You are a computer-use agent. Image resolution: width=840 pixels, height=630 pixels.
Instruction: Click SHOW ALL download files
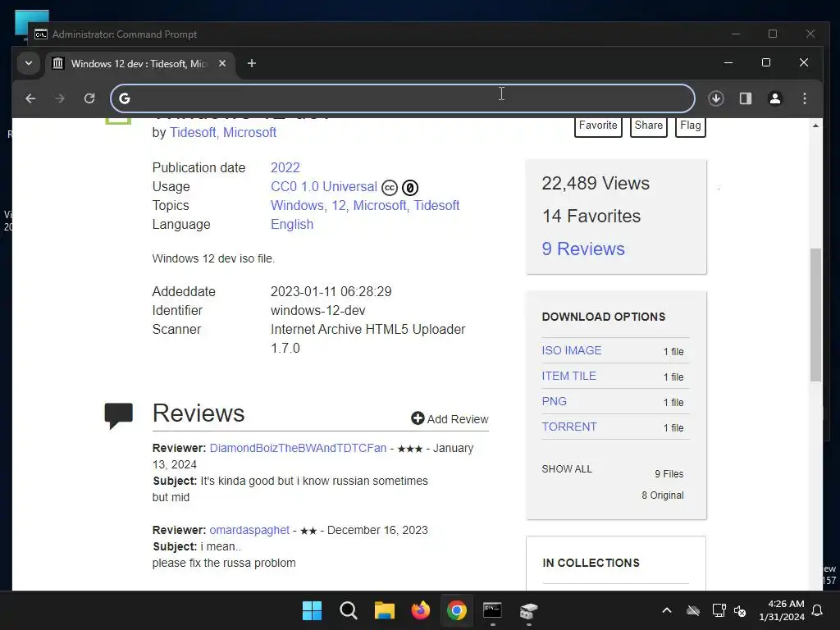[x=567, y=469]
